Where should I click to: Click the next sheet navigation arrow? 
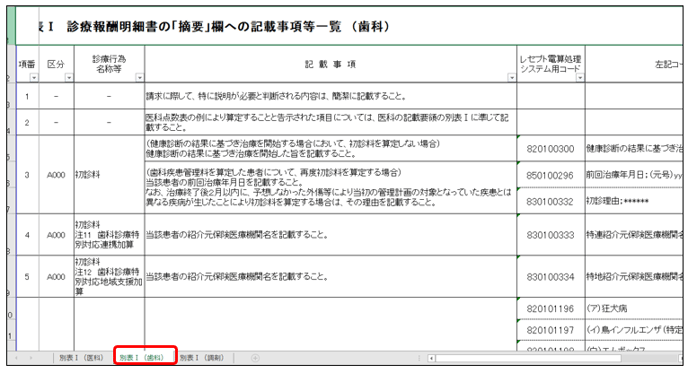31,358
